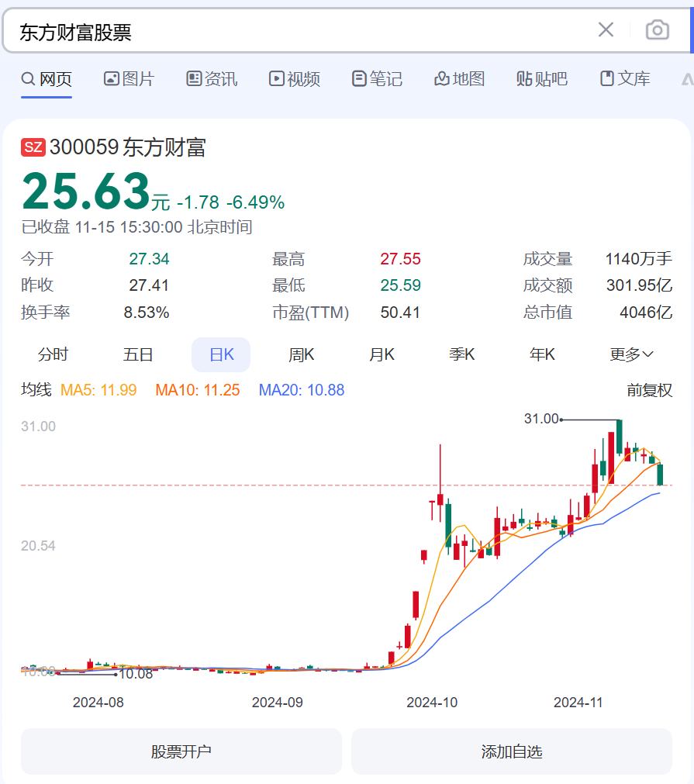Click the 换手率 value 8.53%
The width and height of the screenshot is (694, 784).
coord(147,313)
